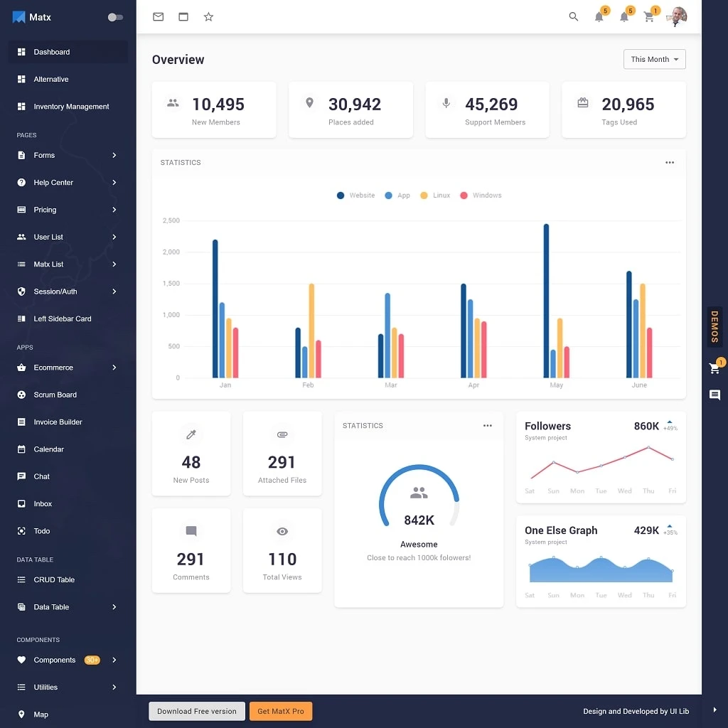The height and width of the screenshot is (728, 728).
Task: Open the This Month filter dropdown
Action: coord(654,59)
